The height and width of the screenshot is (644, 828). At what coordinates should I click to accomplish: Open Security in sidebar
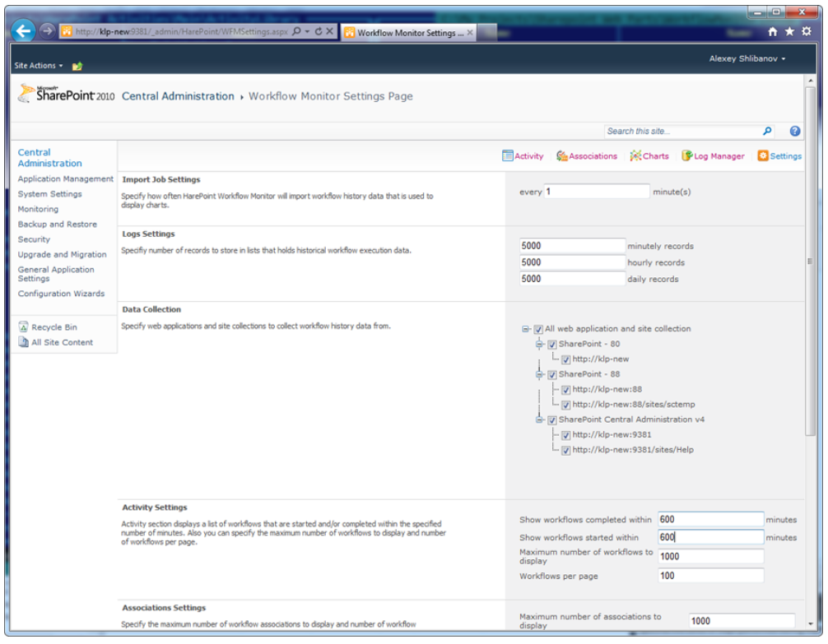(34, 239)
